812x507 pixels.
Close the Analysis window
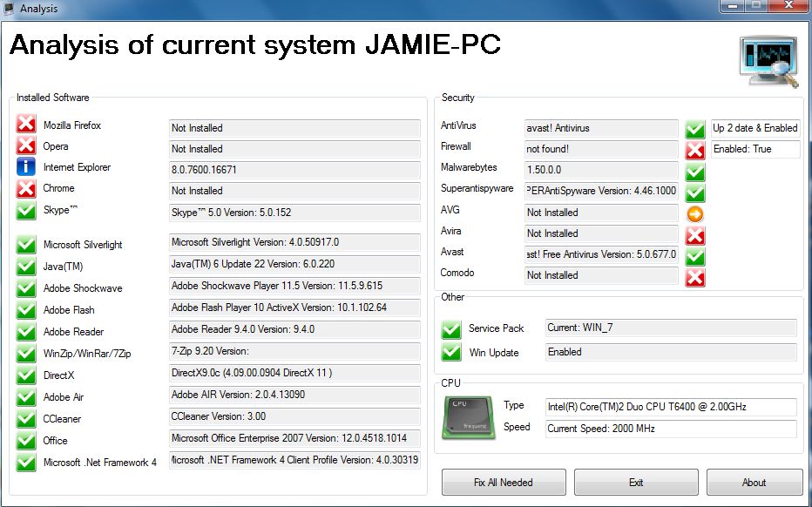(788, 6)
